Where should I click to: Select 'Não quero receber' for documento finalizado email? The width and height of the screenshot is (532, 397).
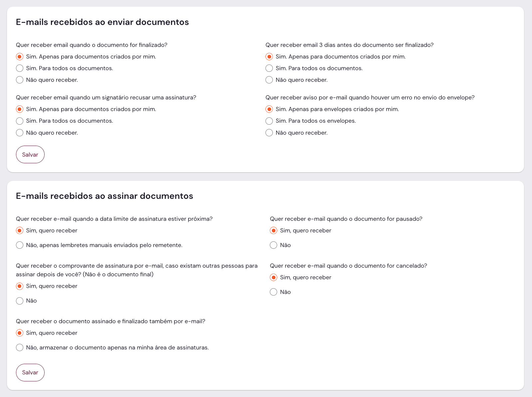click(20, 80)
